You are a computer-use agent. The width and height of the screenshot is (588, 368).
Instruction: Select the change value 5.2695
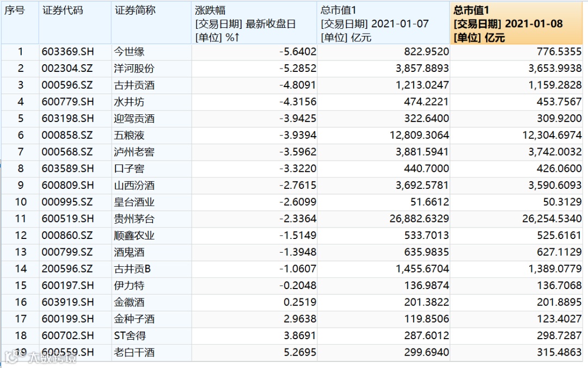[300, 352]
